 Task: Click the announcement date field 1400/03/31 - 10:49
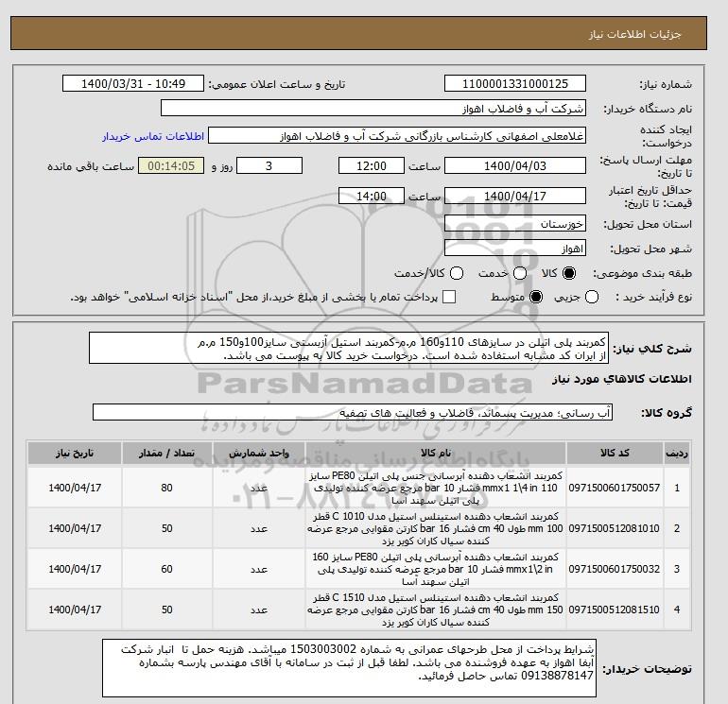pos(133,83)
